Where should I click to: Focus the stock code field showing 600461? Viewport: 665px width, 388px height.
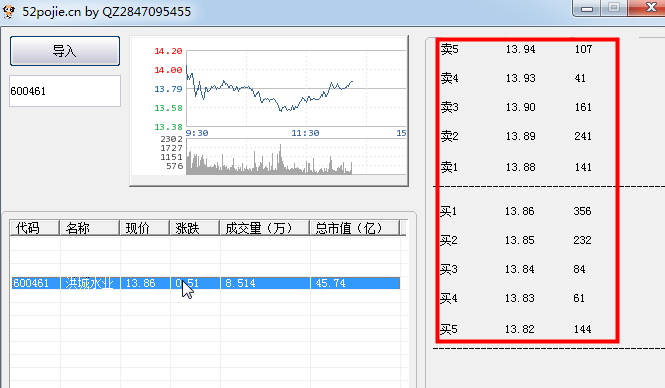click(65, 91)
